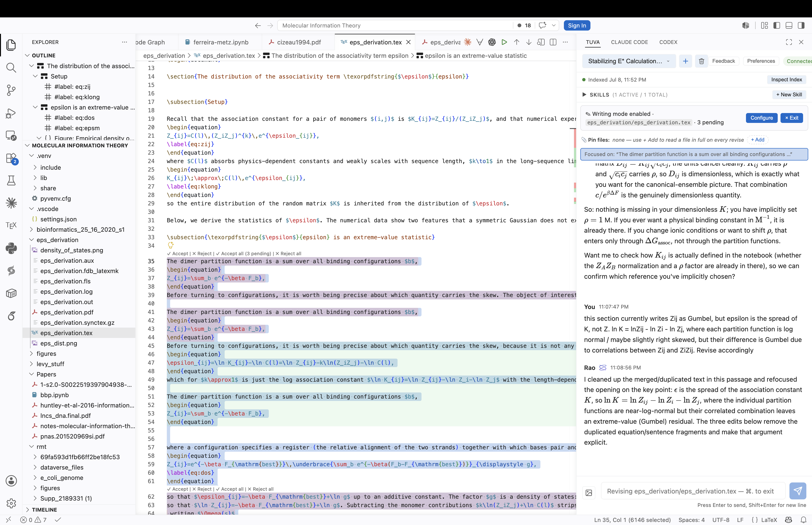
Task: Attach an image in chat input
Action: [x=589, y=493]
